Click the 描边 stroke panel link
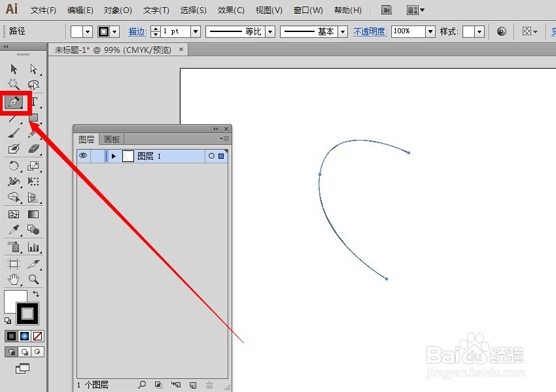Image resolution: width=556 pixels, height=392 pixels. coord(137,31)
